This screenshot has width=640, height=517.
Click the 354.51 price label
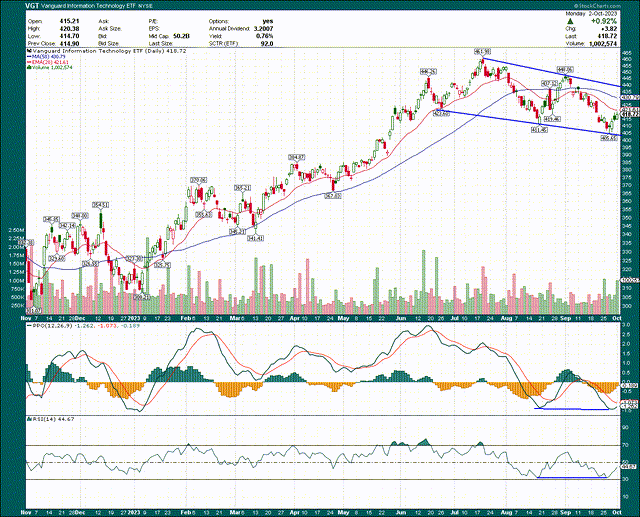[x=100, y=205]
